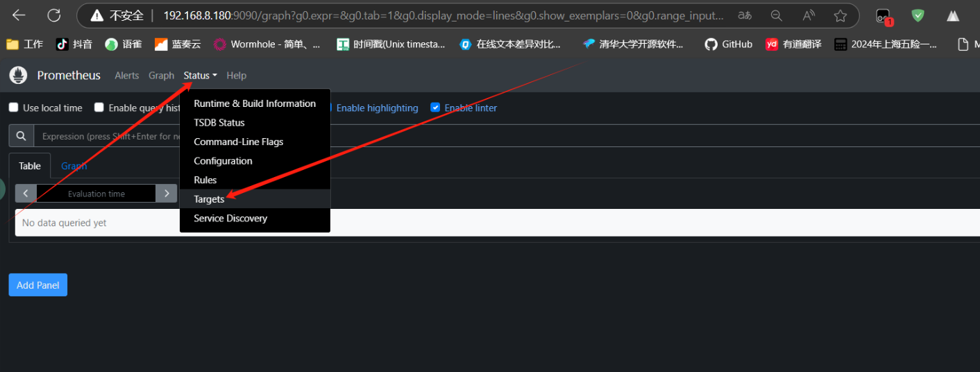
Task: Click the search magnifier icon beside expression box
Action: pyautogui.click(x=22, y=136)
